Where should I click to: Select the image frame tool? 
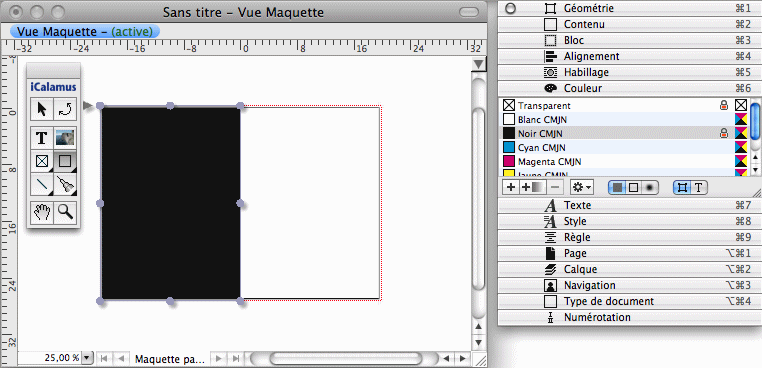coord(65,138)
